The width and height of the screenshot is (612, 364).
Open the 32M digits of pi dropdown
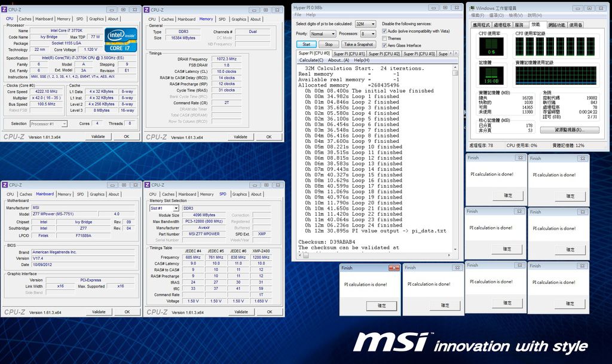(x=365, y=24)
